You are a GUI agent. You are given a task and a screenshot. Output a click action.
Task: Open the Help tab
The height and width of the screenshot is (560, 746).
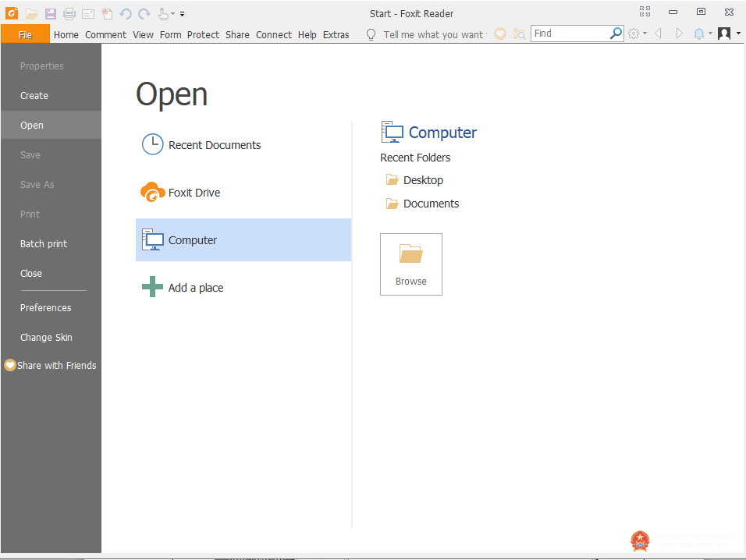tap(307, 34)
